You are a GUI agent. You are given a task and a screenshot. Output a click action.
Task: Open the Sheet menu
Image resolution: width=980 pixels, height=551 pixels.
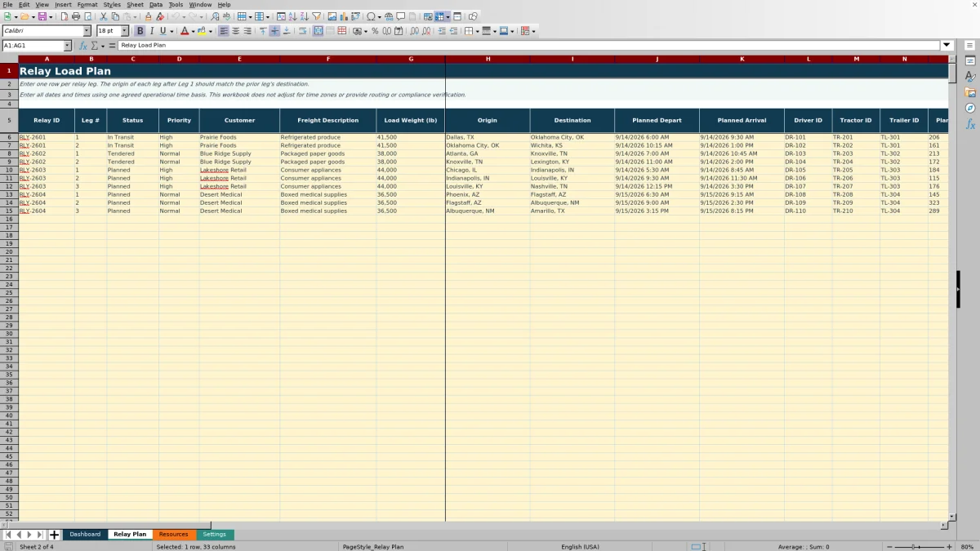(135, 5)
